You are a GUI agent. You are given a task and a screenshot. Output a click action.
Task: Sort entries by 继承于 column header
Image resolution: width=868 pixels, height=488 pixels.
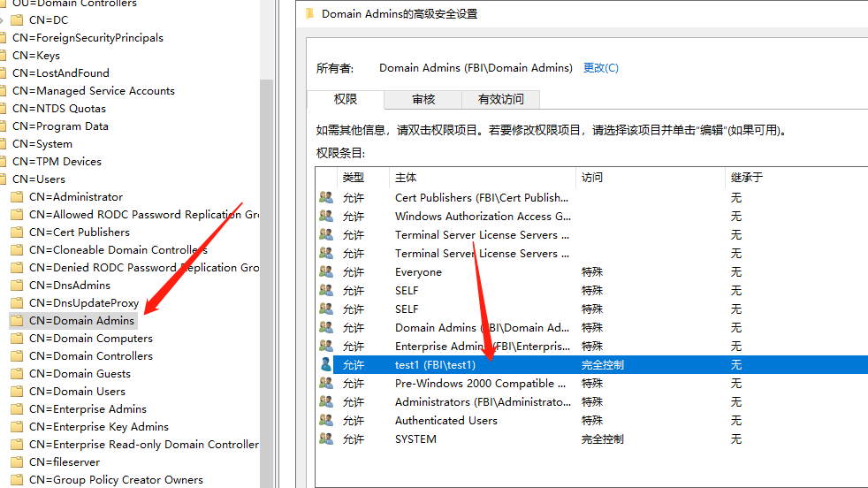pyautogui.click(x=746, y=178)
